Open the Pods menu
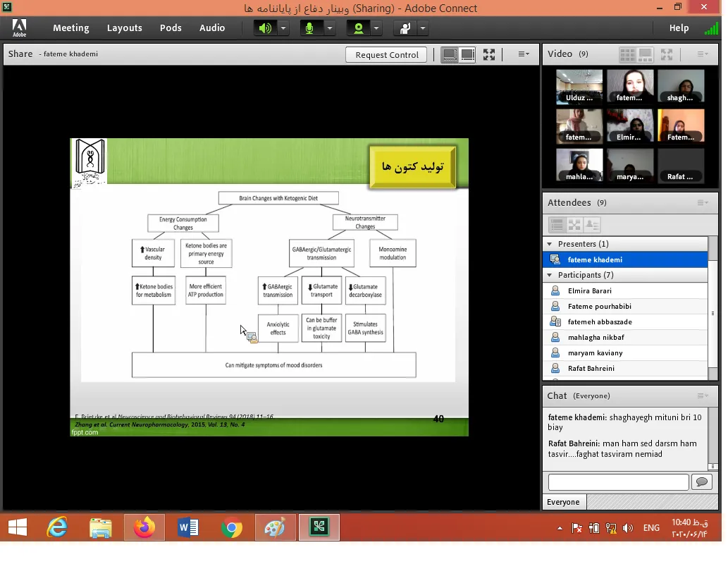The height and width of the screenshot is (564, 728). [x=171, y=28]
